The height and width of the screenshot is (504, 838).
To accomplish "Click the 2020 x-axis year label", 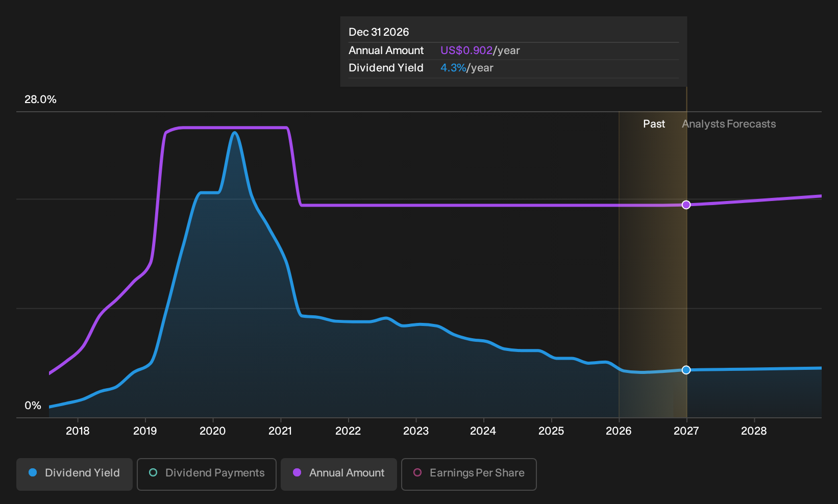I will click(212, 431).
